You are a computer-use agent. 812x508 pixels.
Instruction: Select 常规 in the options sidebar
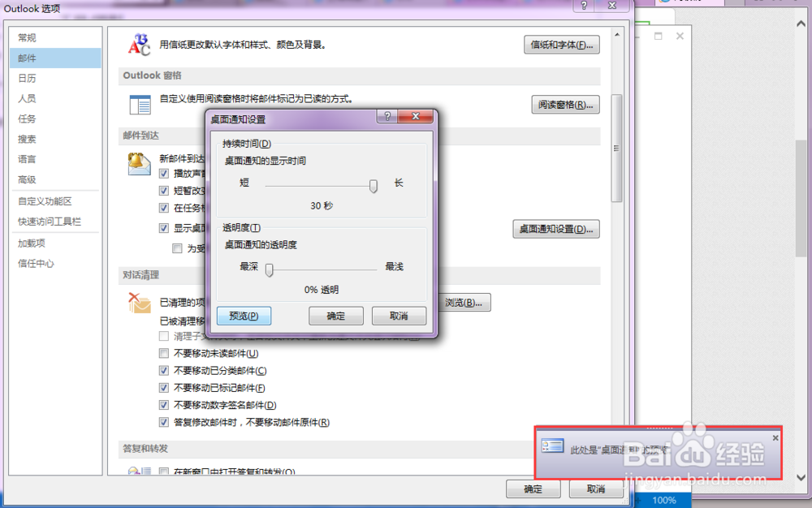click(x=55, y=38)
